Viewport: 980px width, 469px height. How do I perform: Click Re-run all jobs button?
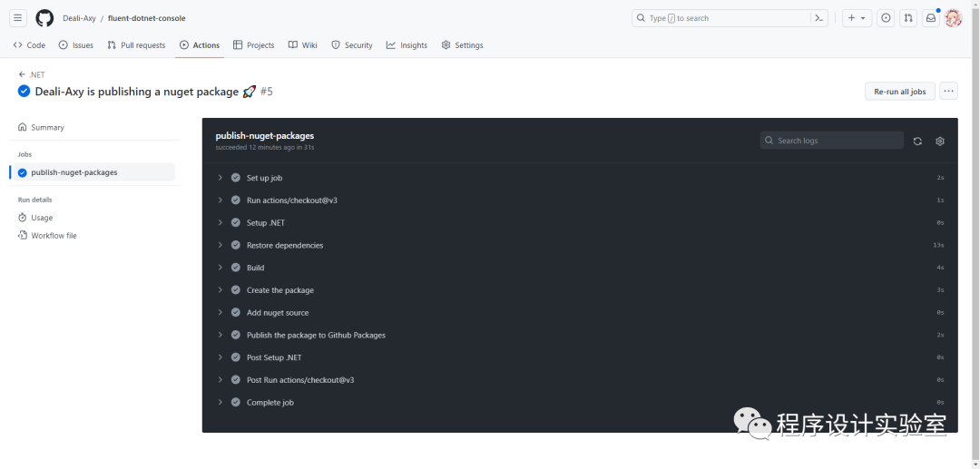pos(900,92)
